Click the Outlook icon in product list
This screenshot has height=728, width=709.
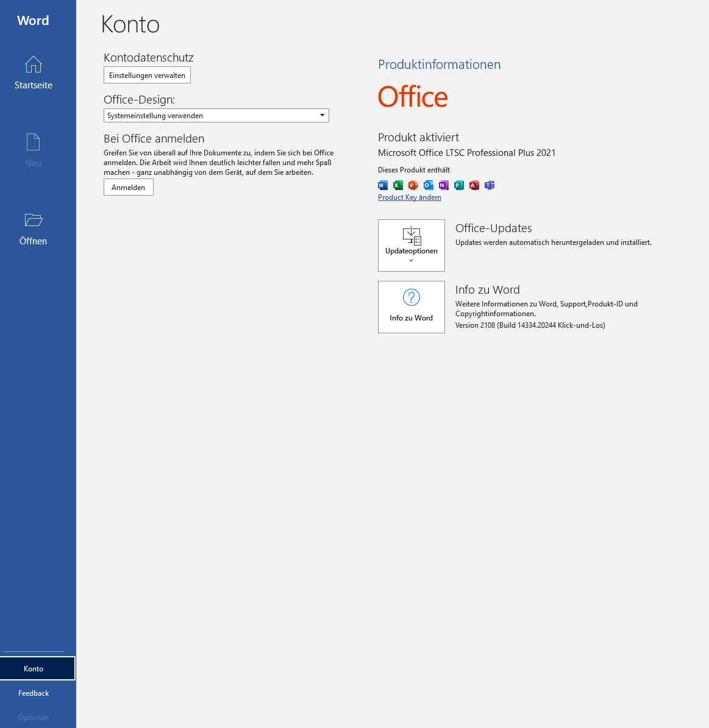point(429,185)
